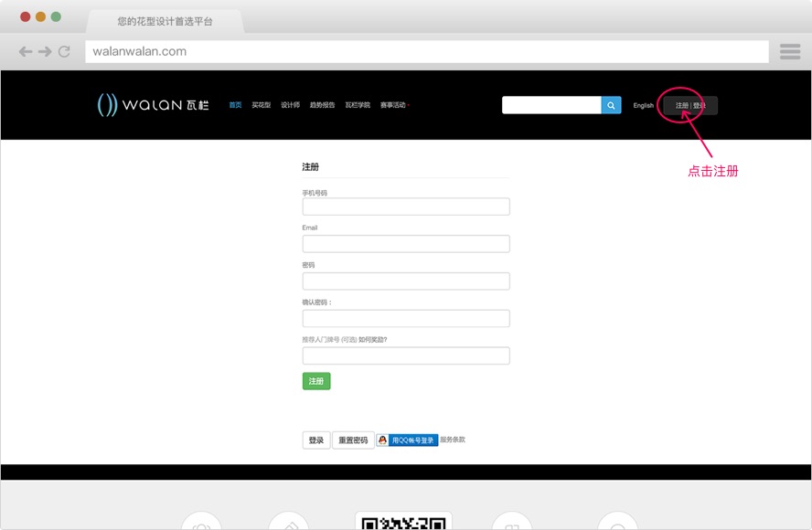Click the browser forward arrow

[45, 52]
